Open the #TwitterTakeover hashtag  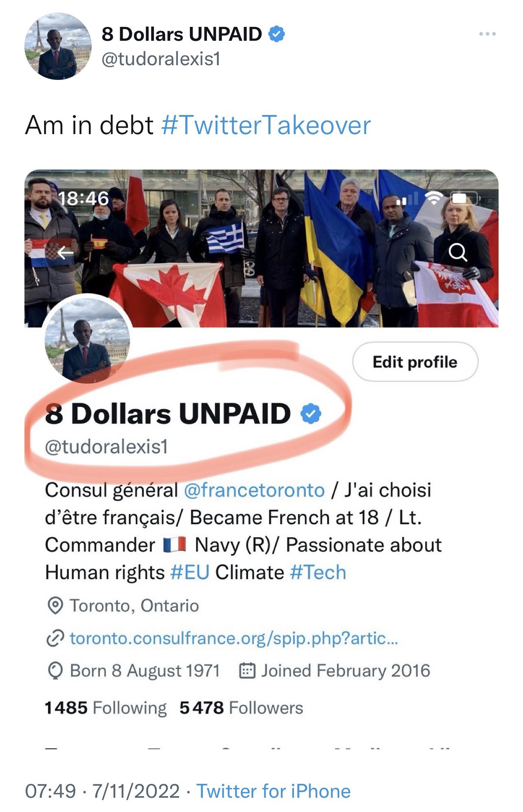click(x=266, y=125)
